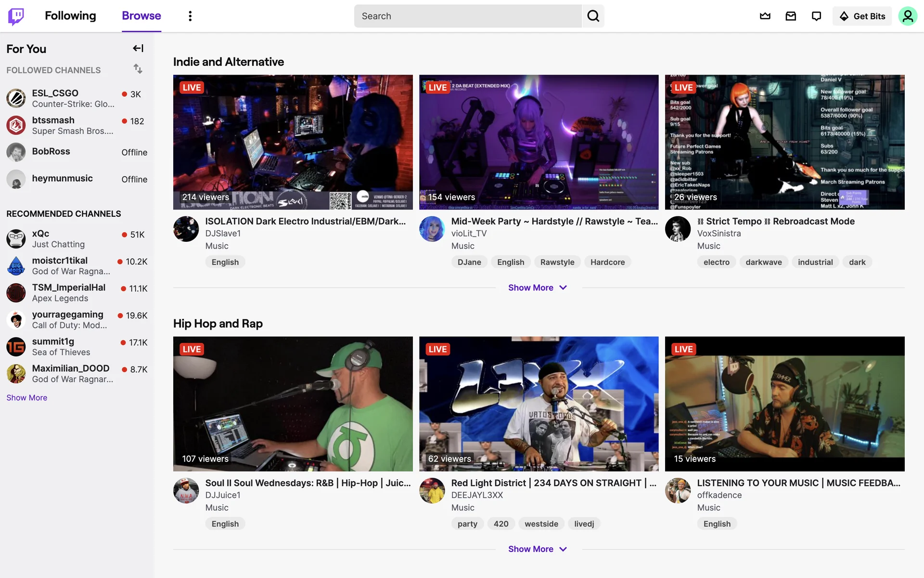
Task: Switch to the Following tab
Action: (70, 16)
